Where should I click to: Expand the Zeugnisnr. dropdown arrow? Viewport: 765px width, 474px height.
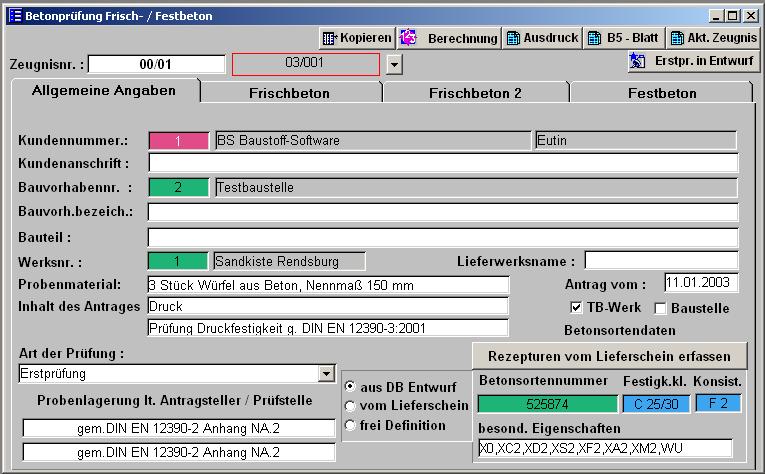click(x=394, y=65)
